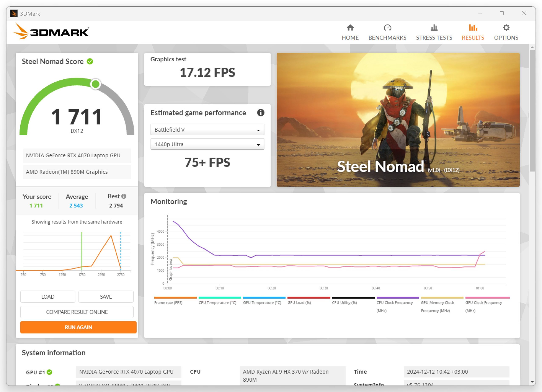Toggle the GPU Clock Frequency legend swatch
The height and width of the screenshot is (392, 542).
[x=488, y=298]
